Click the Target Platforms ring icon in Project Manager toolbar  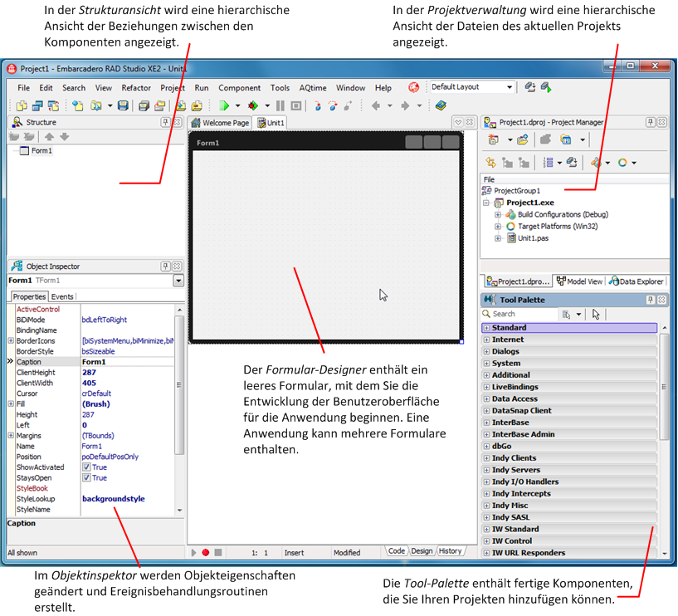coord(622,163)
